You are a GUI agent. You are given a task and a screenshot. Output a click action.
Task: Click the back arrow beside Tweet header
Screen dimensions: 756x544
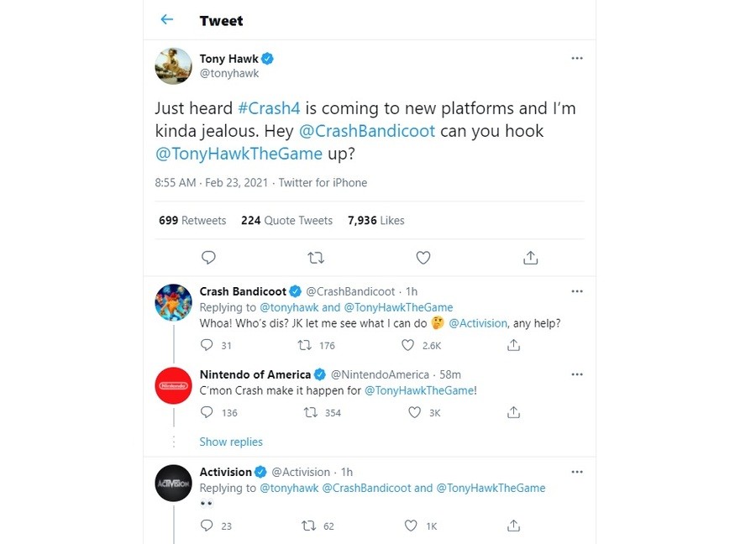tap(166, 19)
